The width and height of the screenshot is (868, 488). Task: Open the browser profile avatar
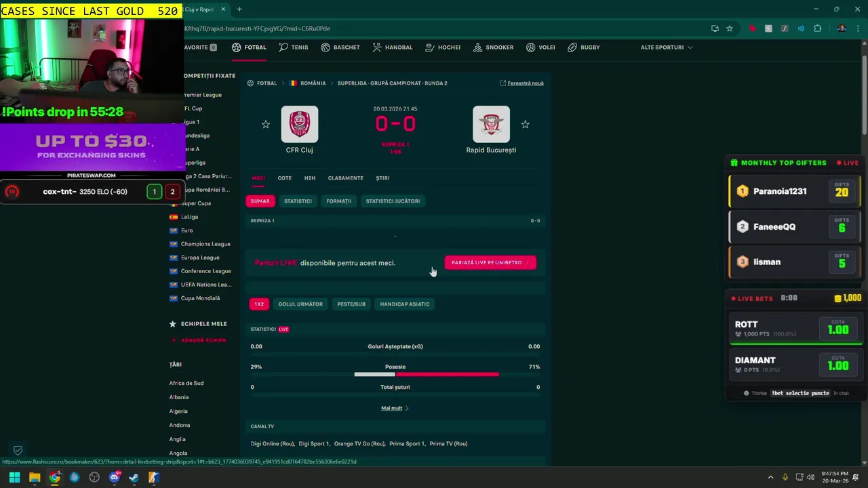coord(842,28)
